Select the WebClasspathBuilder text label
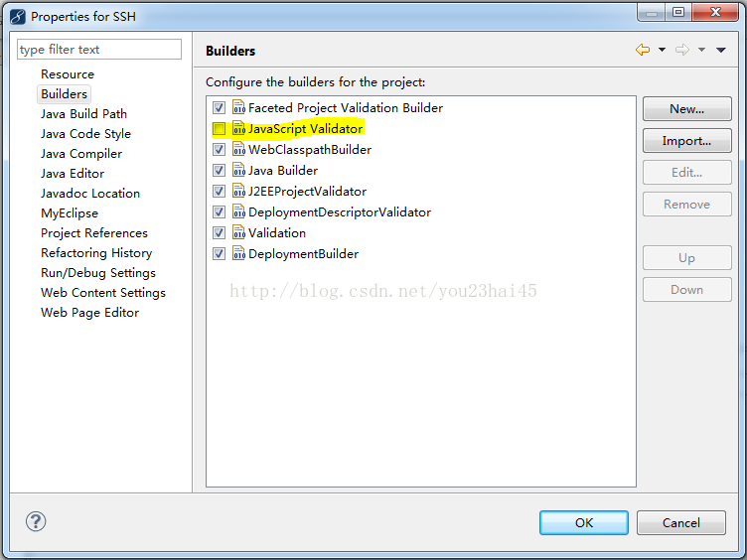 click(x=310, y=150)
